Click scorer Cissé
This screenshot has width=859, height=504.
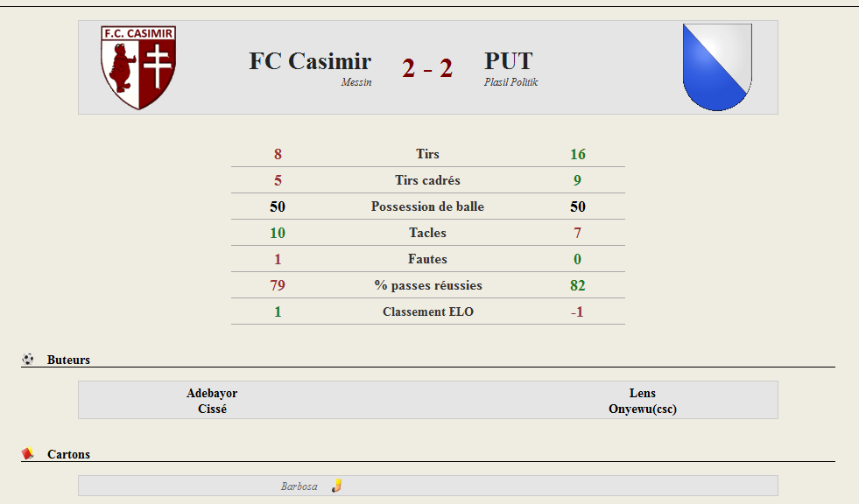(212, 409)
